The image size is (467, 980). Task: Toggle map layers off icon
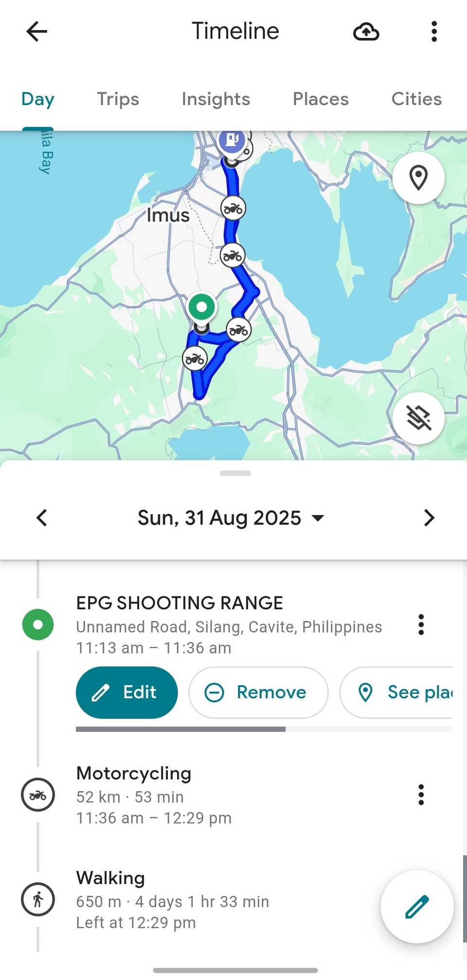(418, 418)
